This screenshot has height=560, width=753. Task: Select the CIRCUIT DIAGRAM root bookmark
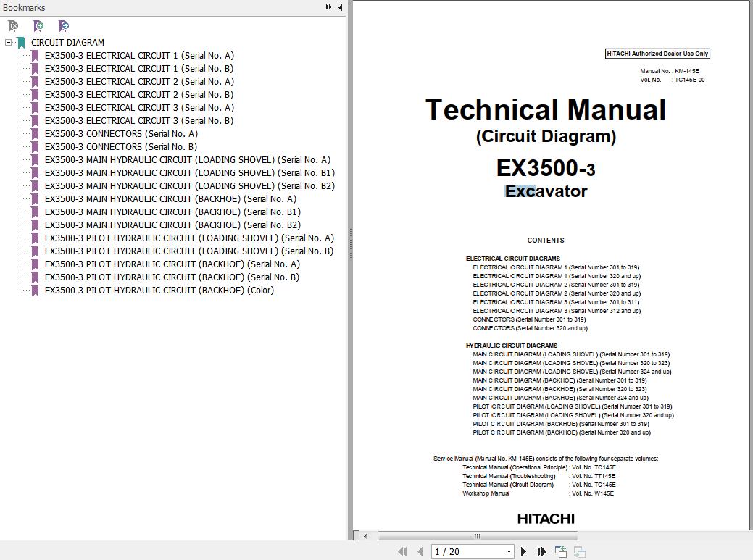click(67, 42)
